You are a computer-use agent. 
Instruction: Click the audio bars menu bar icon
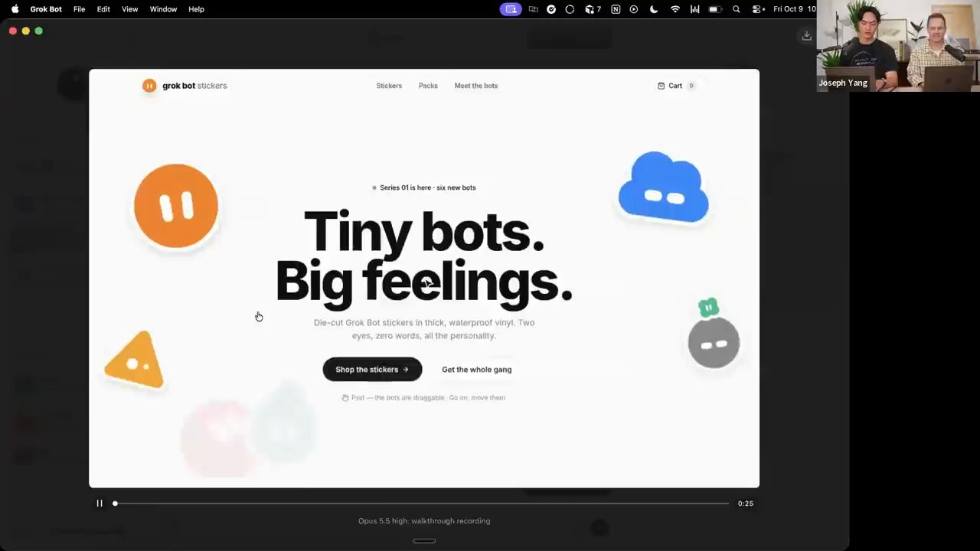point(695,9)
